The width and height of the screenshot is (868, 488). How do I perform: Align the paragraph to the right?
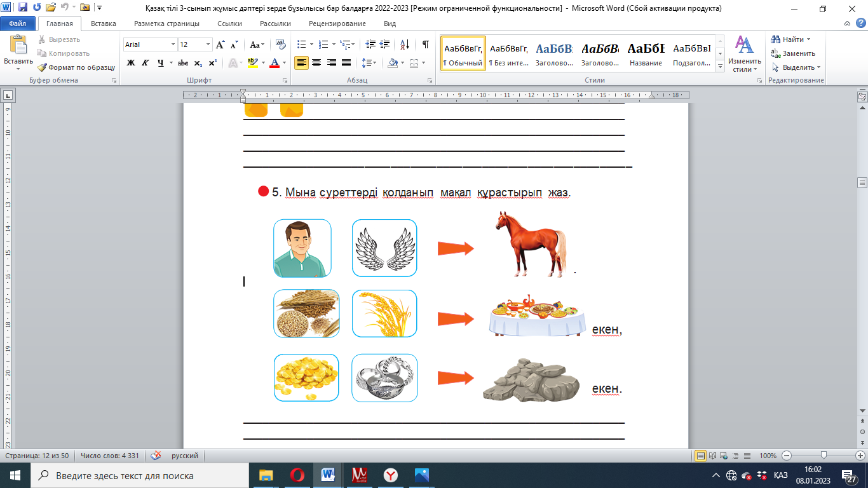(x=331, y=63)
